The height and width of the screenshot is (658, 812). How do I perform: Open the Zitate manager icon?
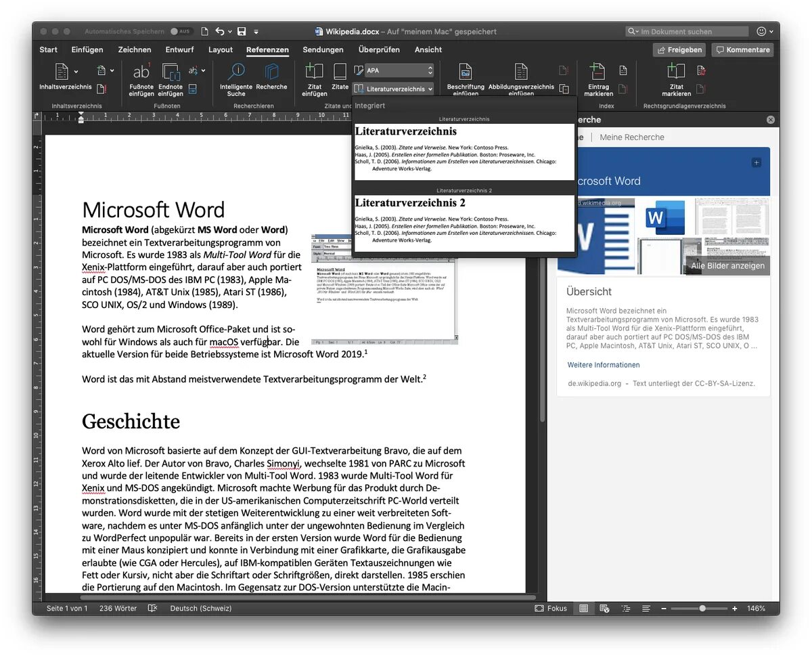coord(340,72)
